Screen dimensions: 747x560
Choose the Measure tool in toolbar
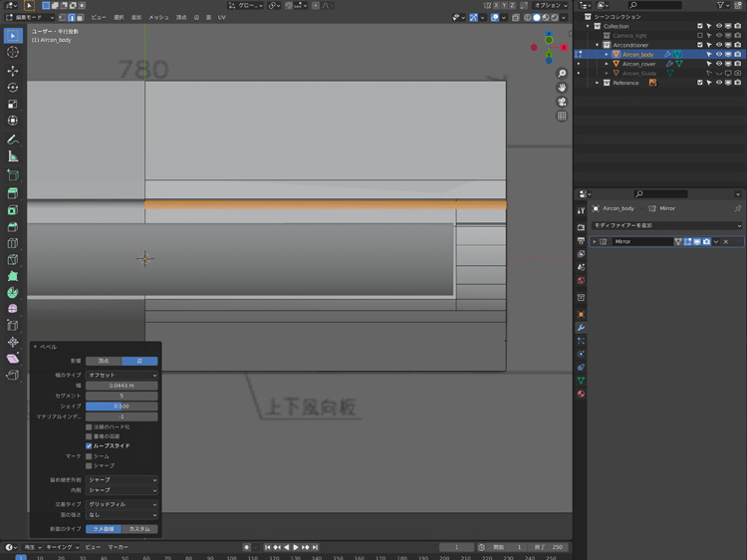(x=13, y=156)
